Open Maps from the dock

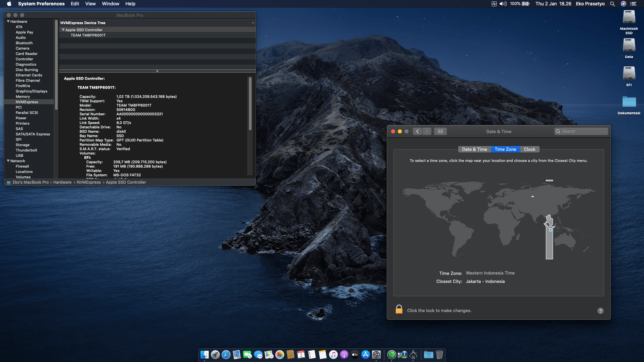pos(269,355)
